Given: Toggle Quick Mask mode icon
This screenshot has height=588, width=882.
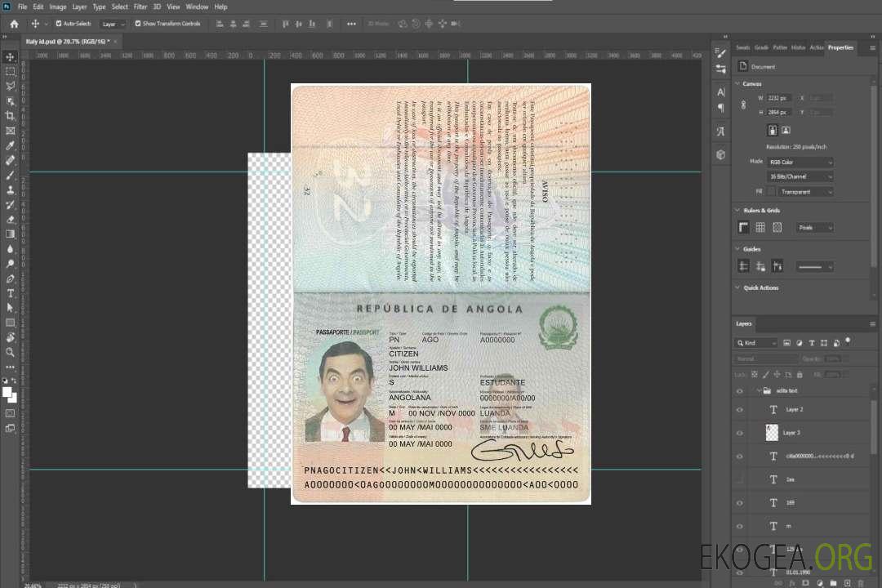Looking at the screenshot, I should [10, 413].
